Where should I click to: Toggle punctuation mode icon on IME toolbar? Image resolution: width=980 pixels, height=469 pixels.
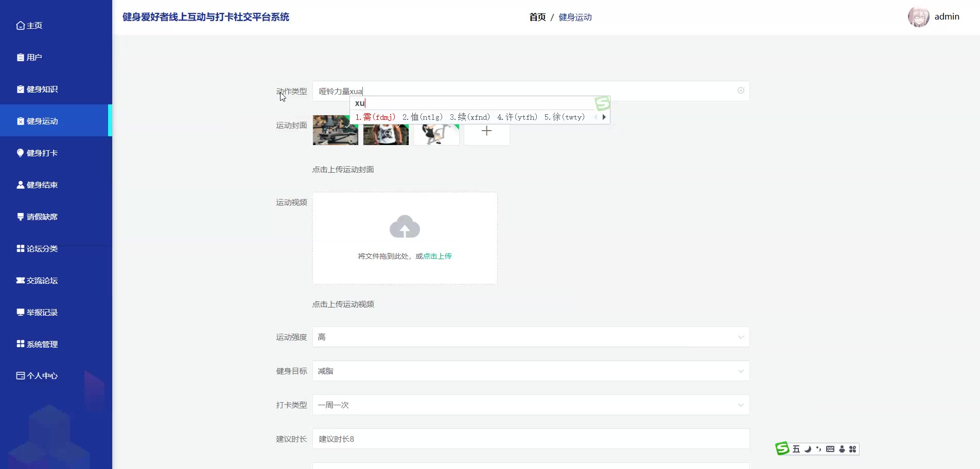tap(818, 449)
